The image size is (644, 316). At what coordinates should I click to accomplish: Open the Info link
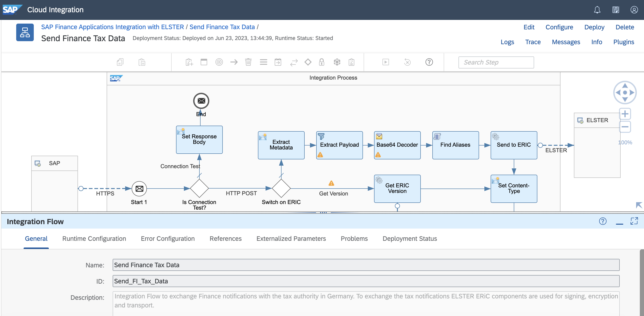[x=597, y=42]
